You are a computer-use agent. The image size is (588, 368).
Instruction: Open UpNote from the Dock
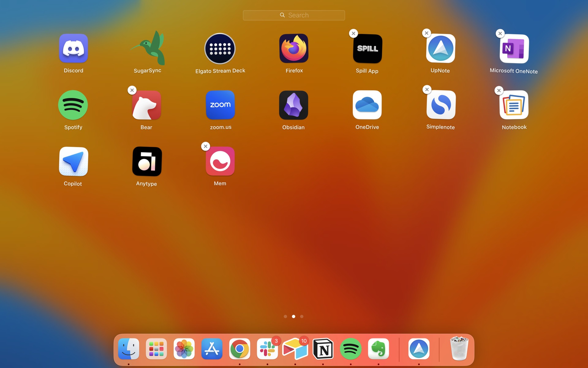419,349
